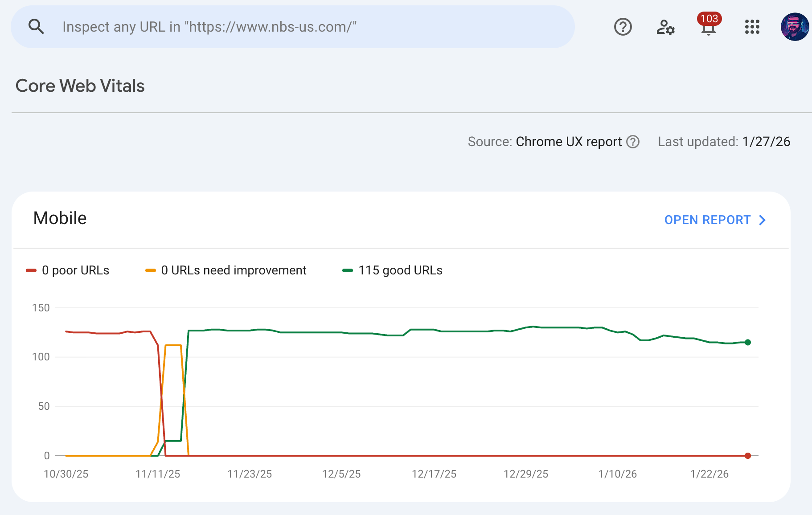The width and height of the screenshot is (812, 515).
Task: Open the Mobile Core Web Vitals report
Action: [x=707, y=220]
